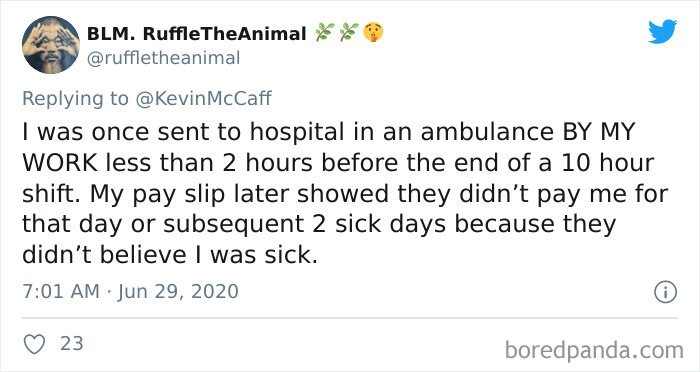Open the tweet info circle icon
The image size is (700, 372).
[x=665, y=292]
